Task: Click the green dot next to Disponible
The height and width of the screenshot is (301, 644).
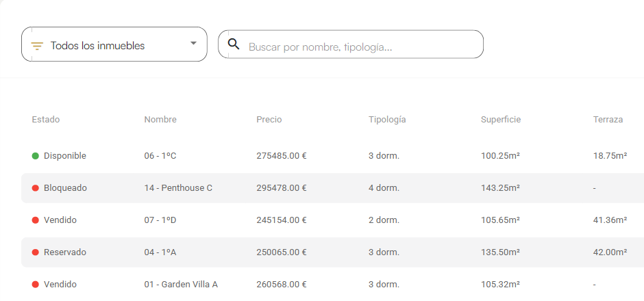Action: [x=36, y=156]
